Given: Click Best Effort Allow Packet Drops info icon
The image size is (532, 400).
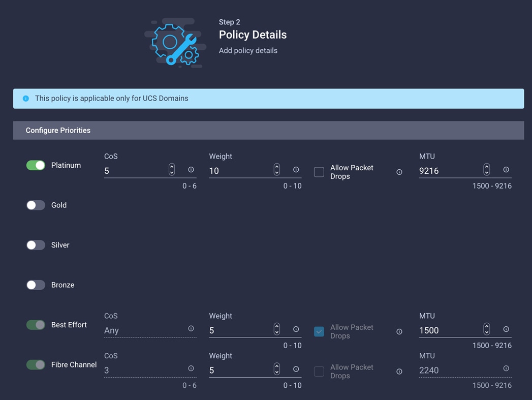Looking at the screenshot, I should [399, 331].
